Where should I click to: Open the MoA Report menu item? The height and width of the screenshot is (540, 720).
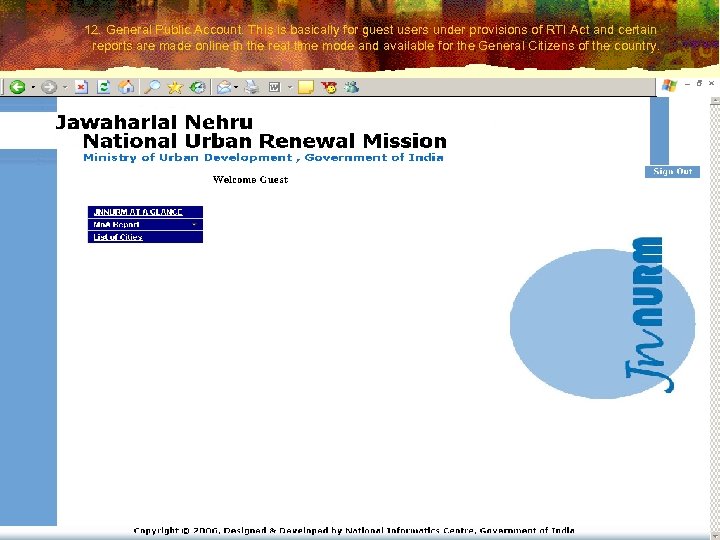point(145,225)
